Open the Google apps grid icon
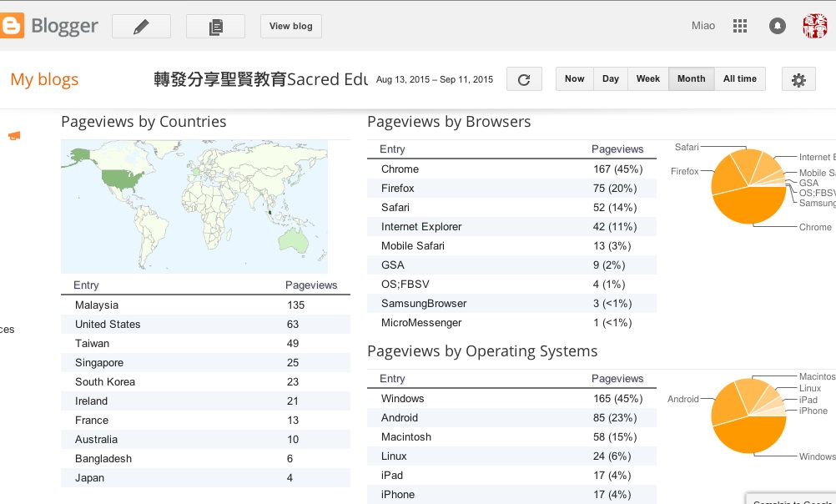The height and width of the screenshot is (504, 836). [740, 26]
